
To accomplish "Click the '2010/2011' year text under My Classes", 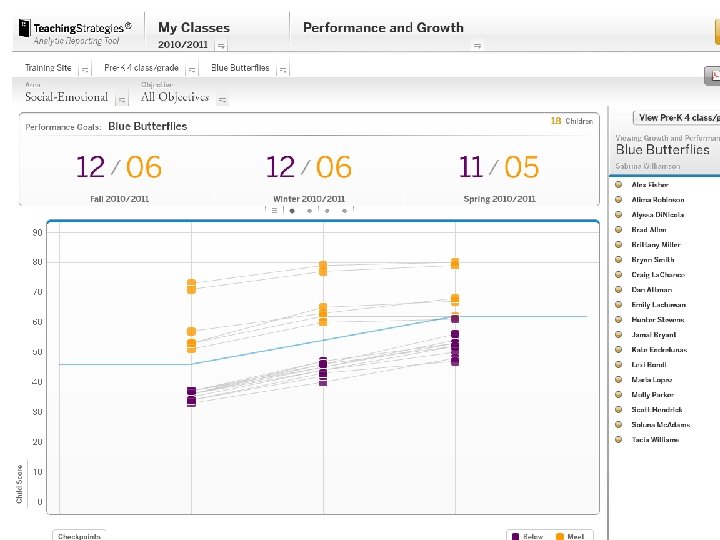I will pos(183,45).
